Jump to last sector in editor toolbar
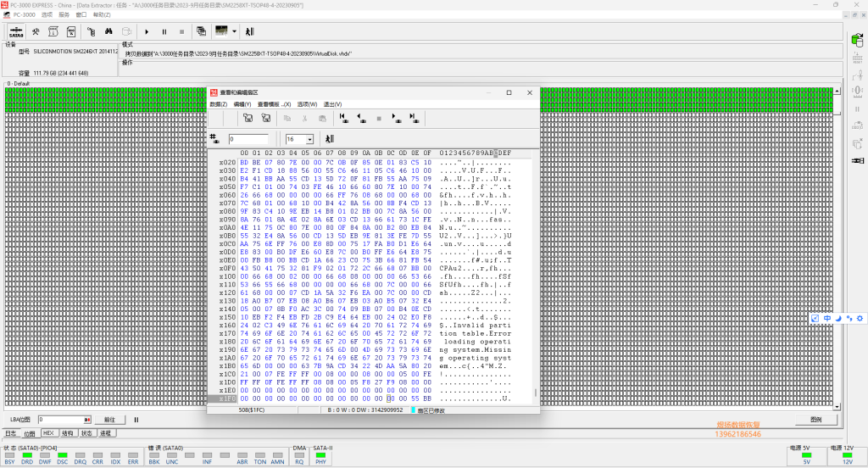Viewport: 868px width, 468px height. point(414,118)
